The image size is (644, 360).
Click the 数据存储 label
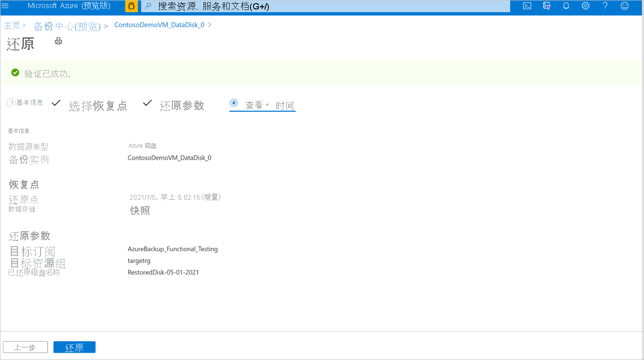point(22,209)
